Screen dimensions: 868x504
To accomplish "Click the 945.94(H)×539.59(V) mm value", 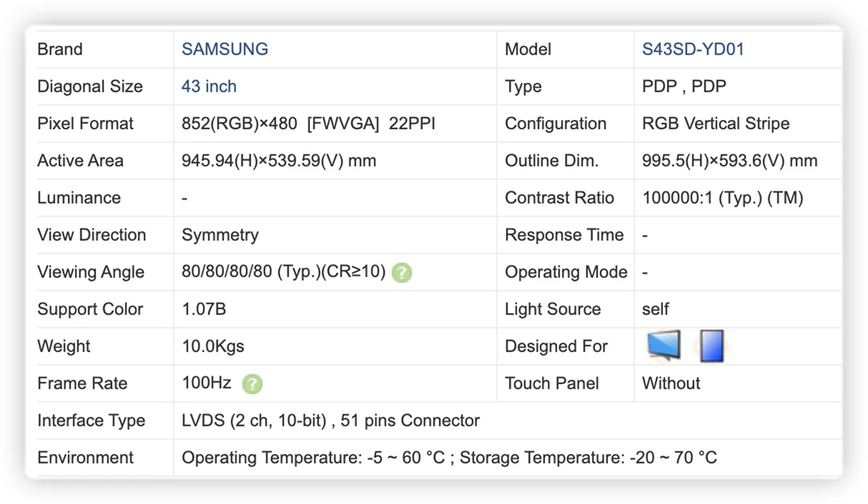I will click(279, 160).
